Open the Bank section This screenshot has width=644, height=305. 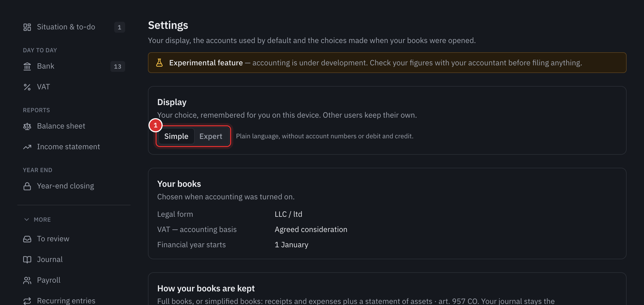(x=74, y=66)
